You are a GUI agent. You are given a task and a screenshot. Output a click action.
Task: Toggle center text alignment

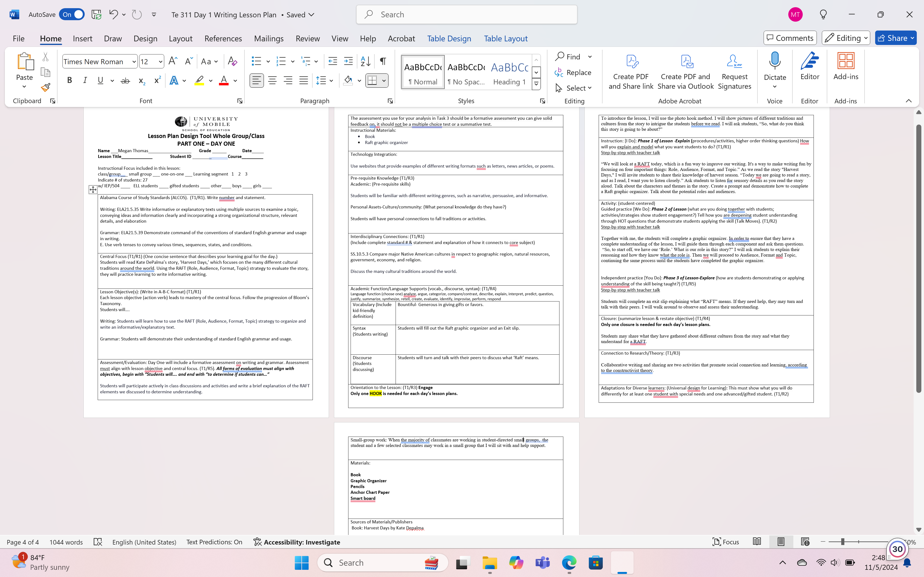click(272, 80)
